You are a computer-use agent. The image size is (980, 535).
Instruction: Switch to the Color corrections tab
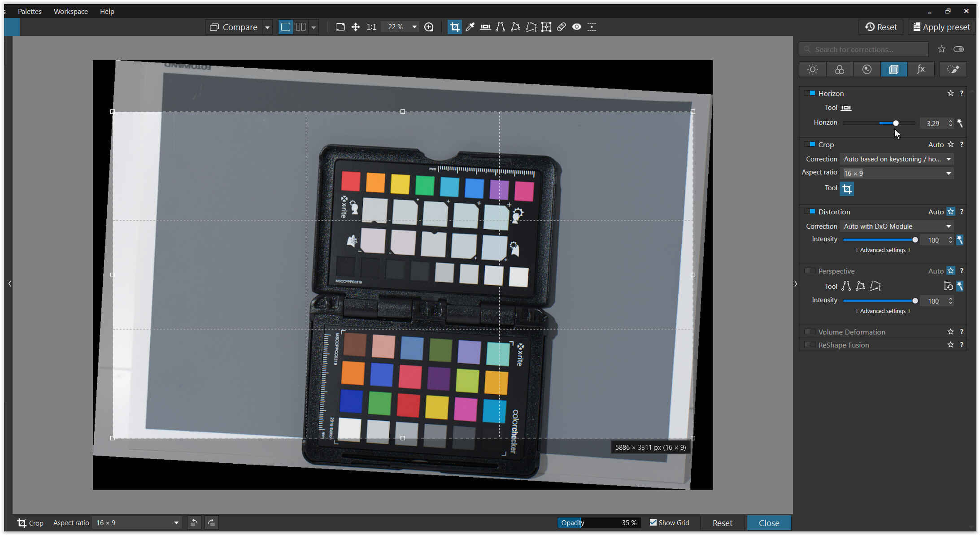[840, 70]
